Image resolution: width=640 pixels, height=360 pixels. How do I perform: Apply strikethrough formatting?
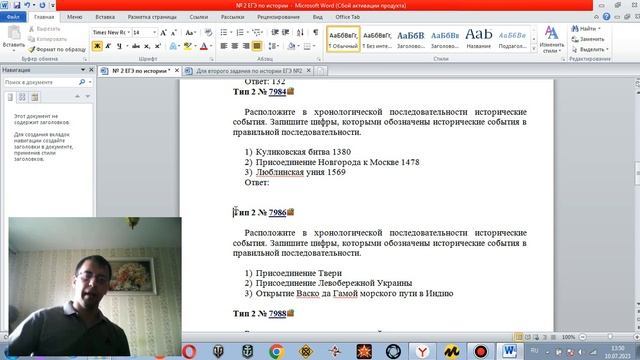136,46
